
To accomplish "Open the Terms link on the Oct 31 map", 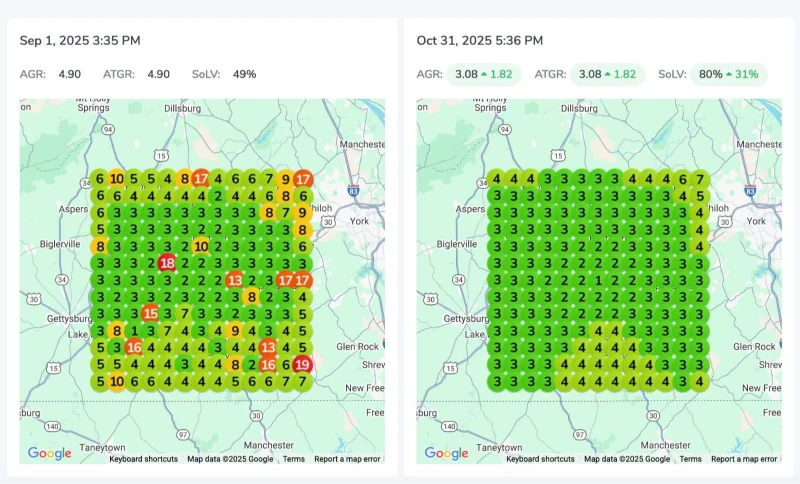I will tap(691, 459).
